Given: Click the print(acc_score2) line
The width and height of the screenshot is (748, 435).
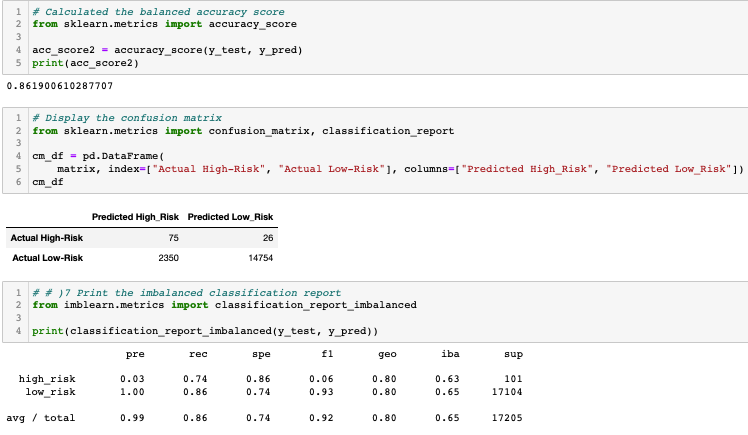Looking at the screenshot, I should 85,63.
